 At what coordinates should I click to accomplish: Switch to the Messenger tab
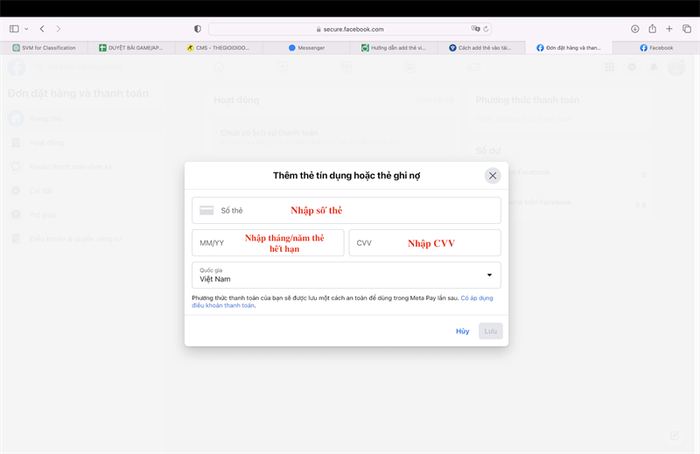click(306, 48)
